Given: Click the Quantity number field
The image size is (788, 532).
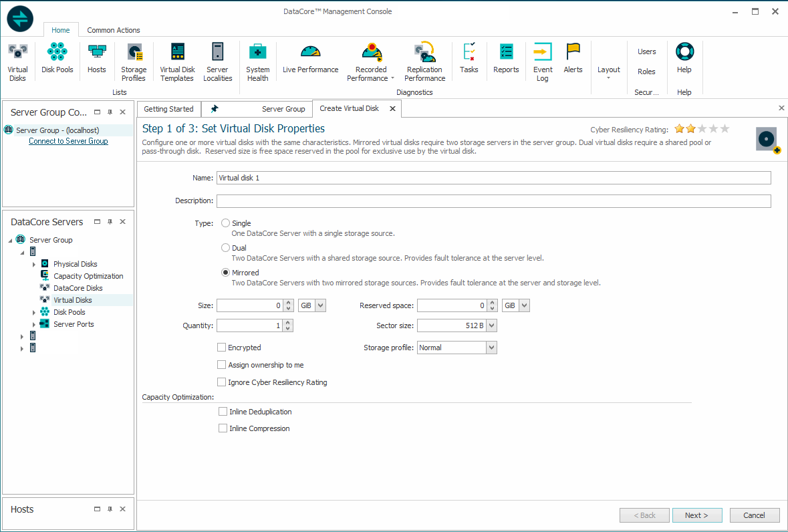Looking at the screenshot, I should click(250, 325).
